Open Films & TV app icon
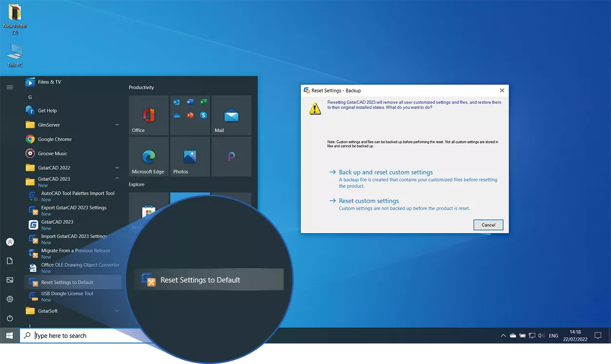Screen dimensions: 611x364 click(30, 82)
